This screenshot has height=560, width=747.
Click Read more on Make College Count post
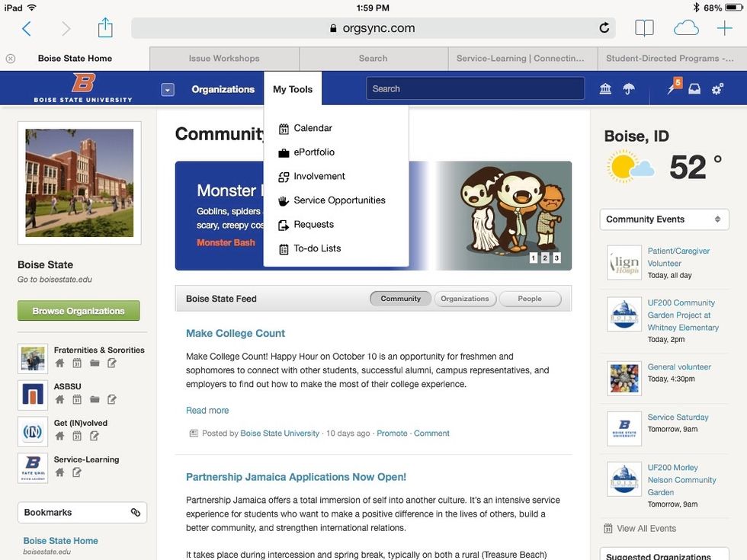[207, 410]
